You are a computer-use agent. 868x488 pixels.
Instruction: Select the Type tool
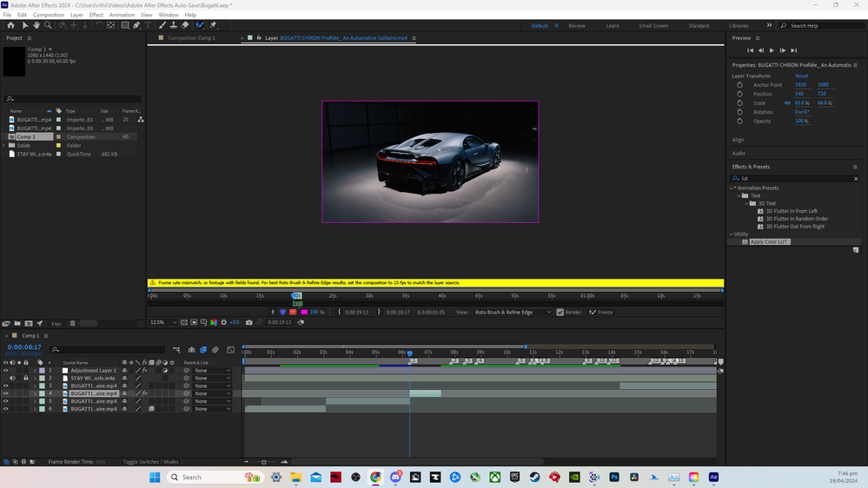[149, 25]
